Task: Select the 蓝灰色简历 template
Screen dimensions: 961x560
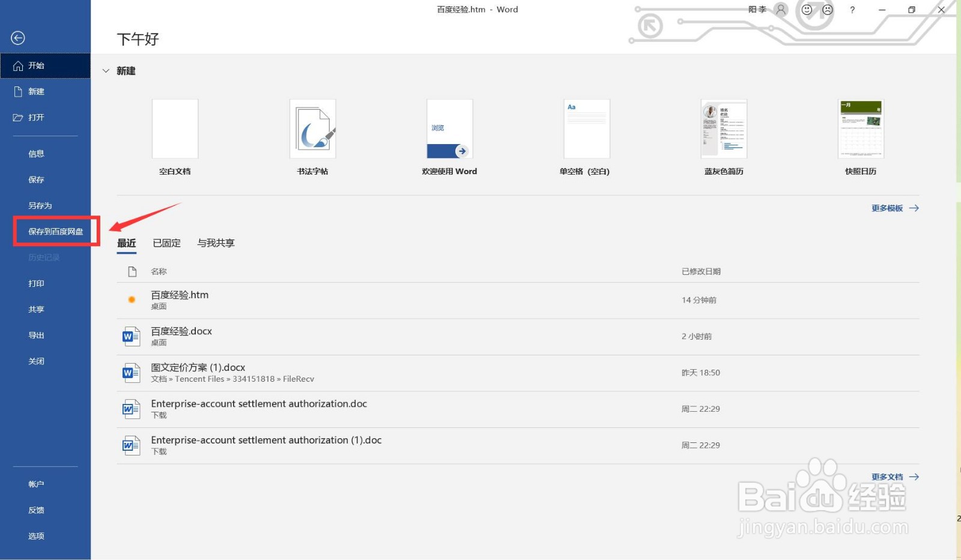Action: click(x=724, y=128)
